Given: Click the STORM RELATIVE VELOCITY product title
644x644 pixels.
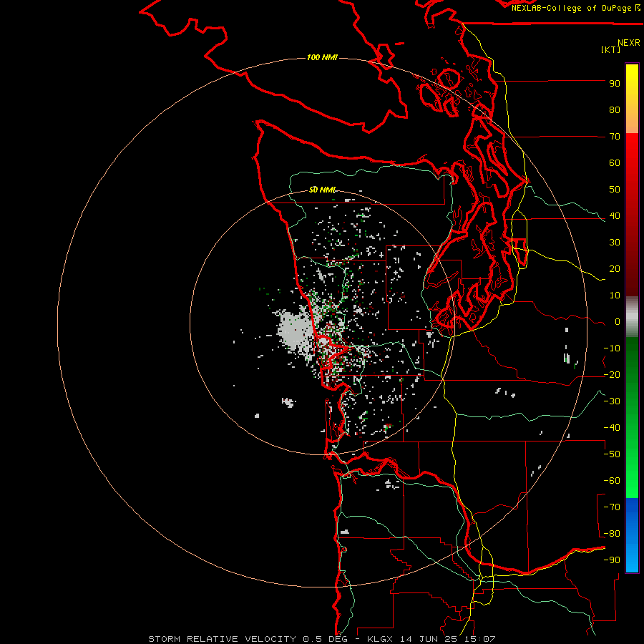Looking at the screenshot, I should (222, 639).
